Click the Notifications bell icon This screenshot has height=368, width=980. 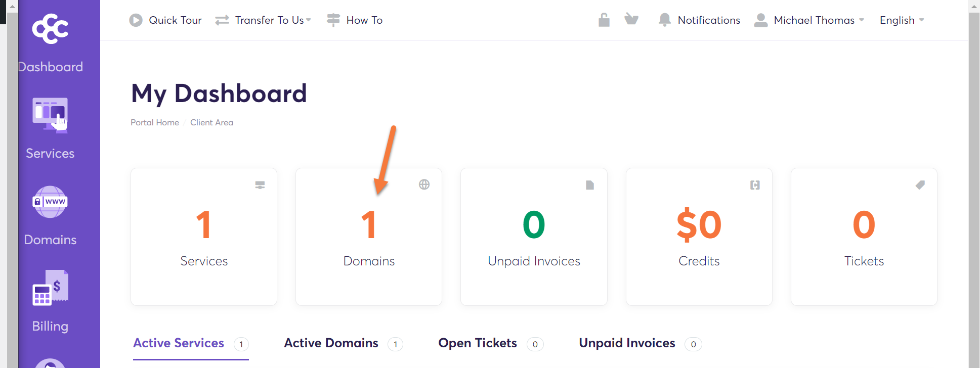tap(664, 20)
